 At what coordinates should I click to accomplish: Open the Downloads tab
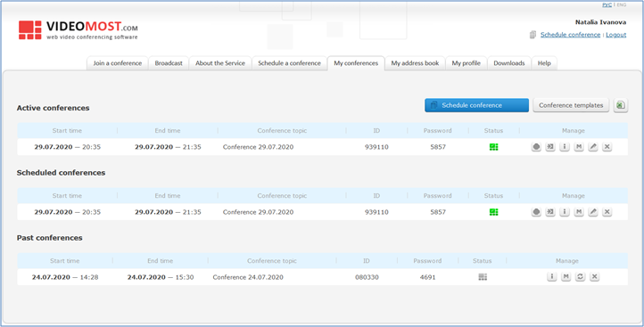click(x=509, y=63)
